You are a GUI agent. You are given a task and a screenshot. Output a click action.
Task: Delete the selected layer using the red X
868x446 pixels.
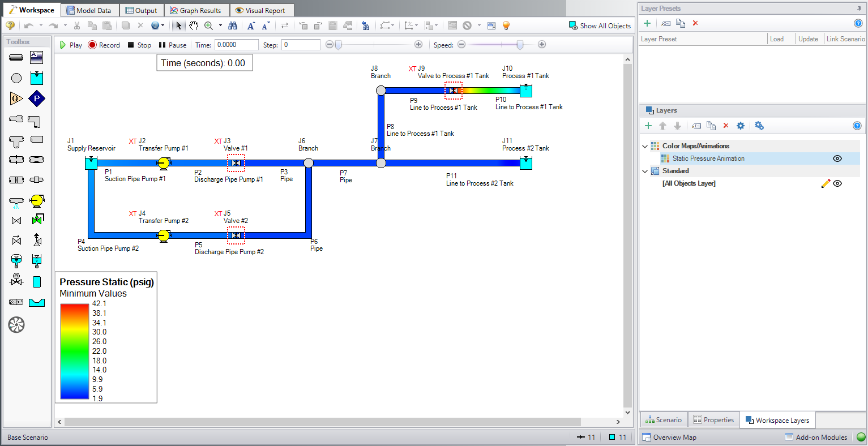click(726, 126)
